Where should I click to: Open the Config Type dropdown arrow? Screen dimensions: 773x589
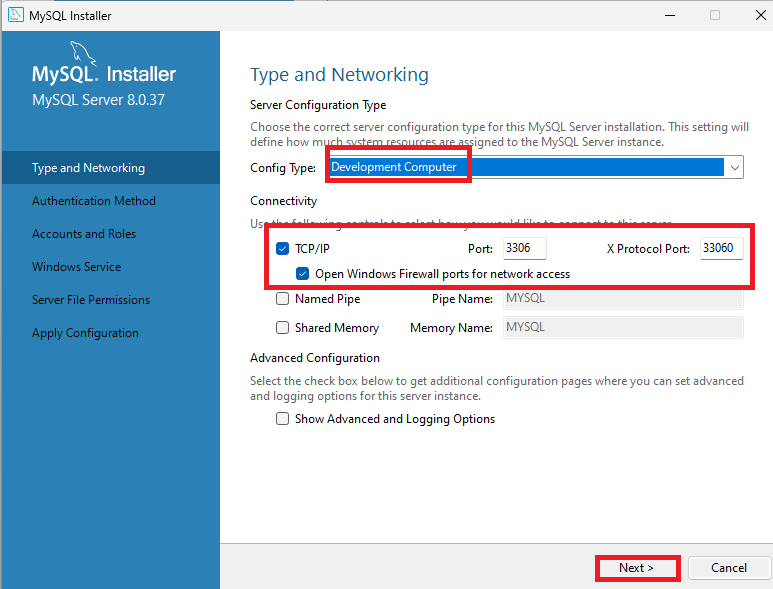coord(735,168)
